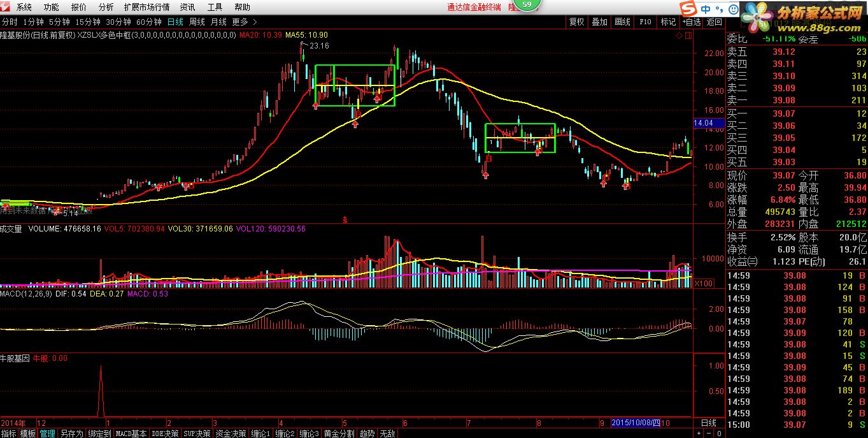
Task: Select the 日线 daily period
Action: 175,22
